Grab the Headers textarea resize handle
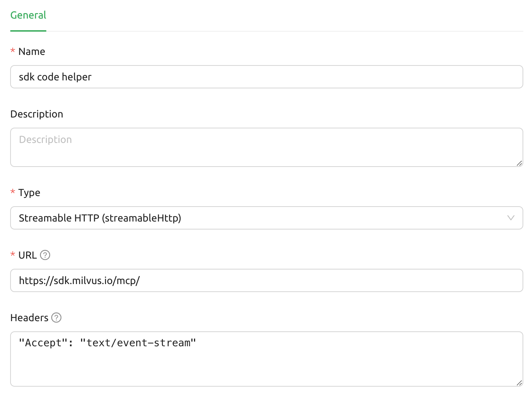This screenshot has width=532, height=403. click(x=519, y=383)
